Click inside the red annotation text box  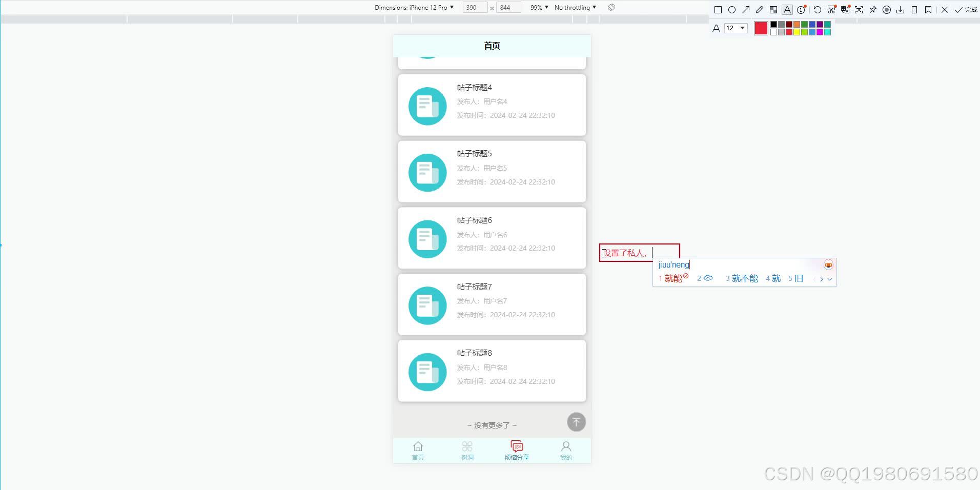[640, 253]
